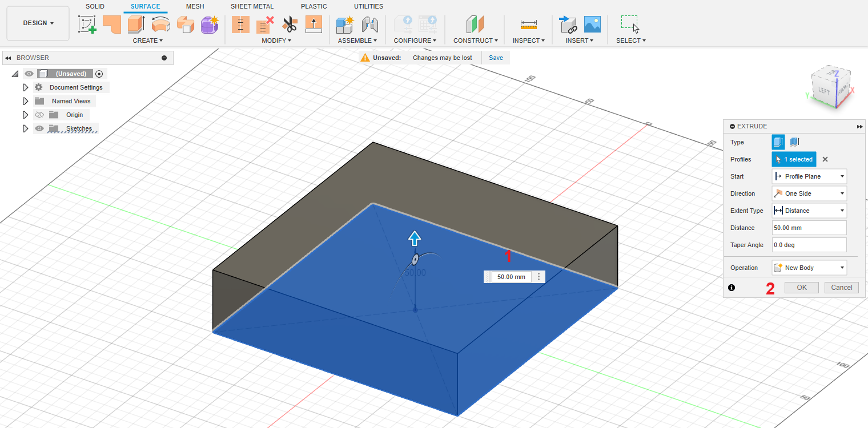
Task: Click the New Component icon
Action: [x=345, y=24]
